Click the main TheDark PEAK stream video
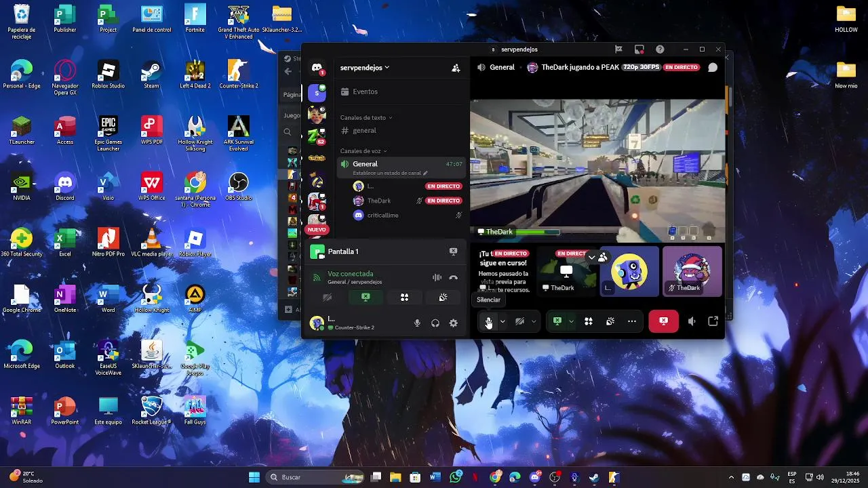This screenshot has height=488, width=868. click(x=597, y=170)
